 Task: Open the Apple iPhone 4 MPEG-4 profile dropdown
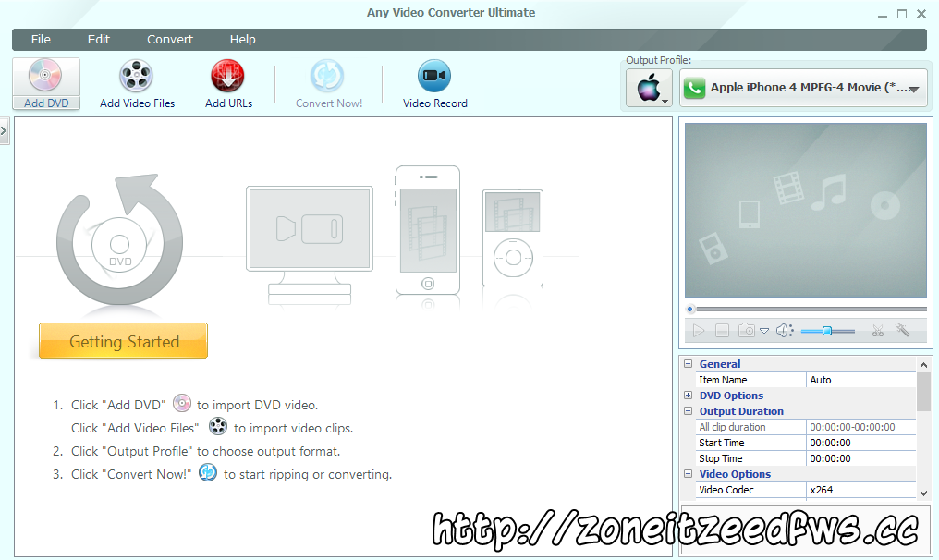(803, 88)
